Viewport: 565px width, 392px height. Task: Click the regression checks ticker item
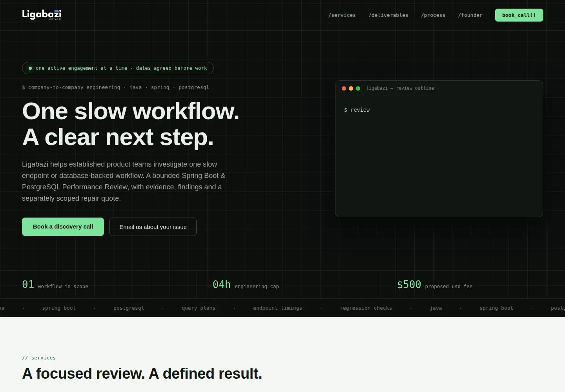point(366,308)
